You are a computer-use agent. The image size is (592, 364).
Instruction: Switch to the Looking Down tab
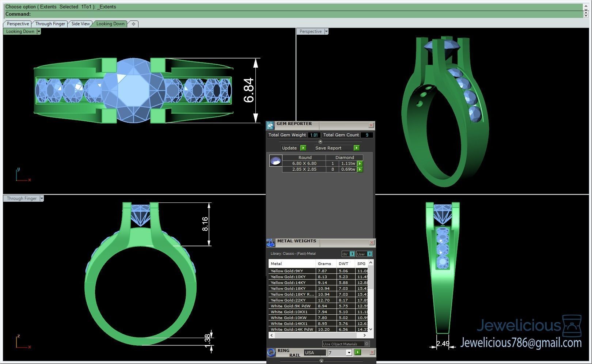click(x=110, y=24)
